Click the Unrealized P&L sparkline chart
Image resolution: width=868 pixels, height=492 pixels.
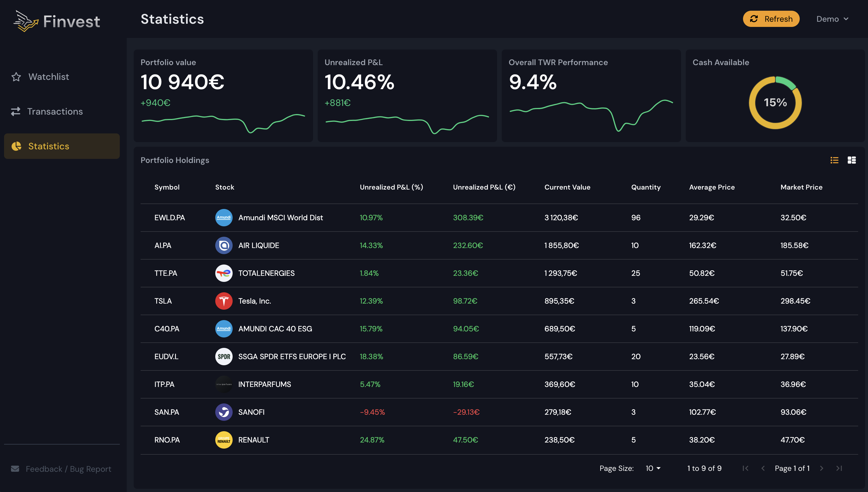pos(407,124)
